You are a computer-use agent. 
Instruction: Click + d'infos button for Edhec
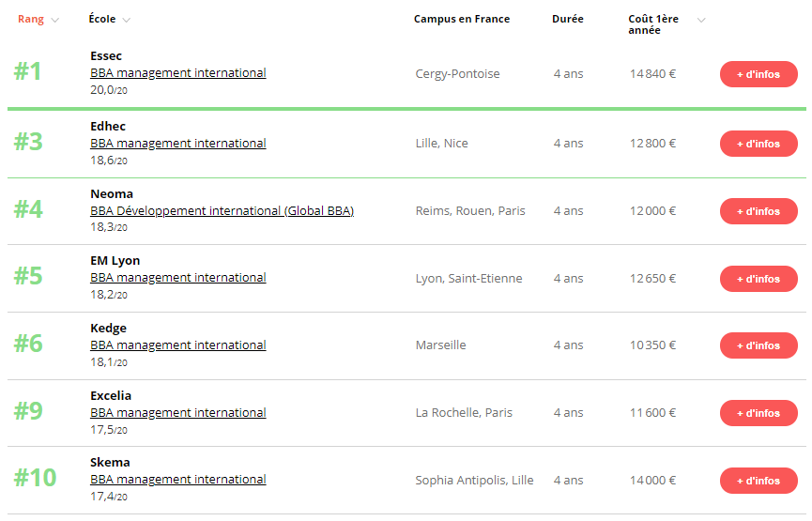[758, 144]
